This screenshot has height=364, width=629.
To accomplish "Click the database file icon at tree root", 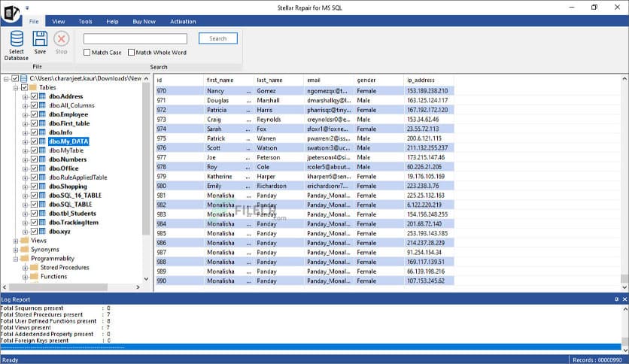I will (x=23, y=78).
